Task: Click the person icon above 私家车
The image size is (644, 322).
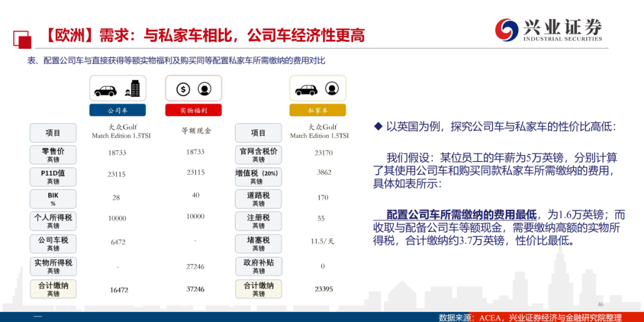Action: (x=332, y=88)
